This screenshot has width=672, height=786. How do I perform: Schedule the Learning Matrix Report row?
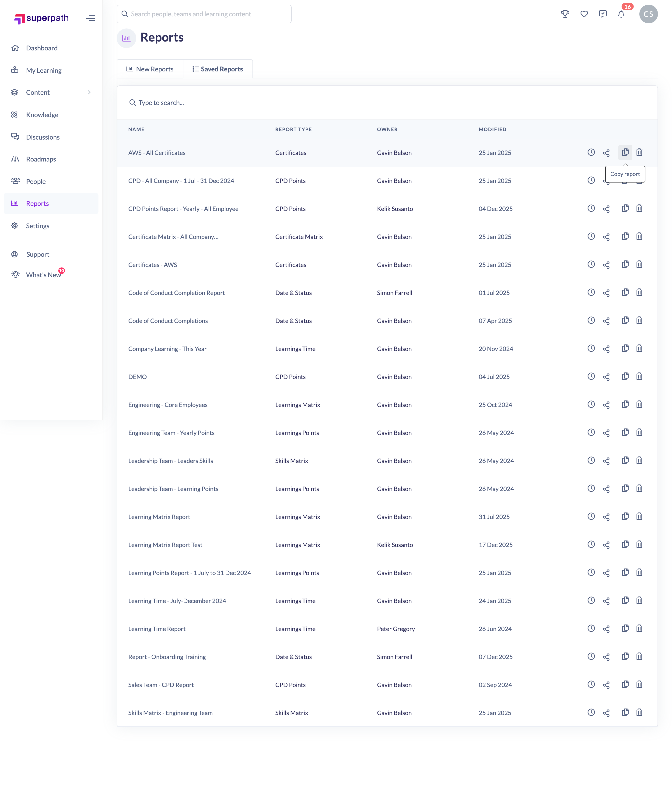591,516
